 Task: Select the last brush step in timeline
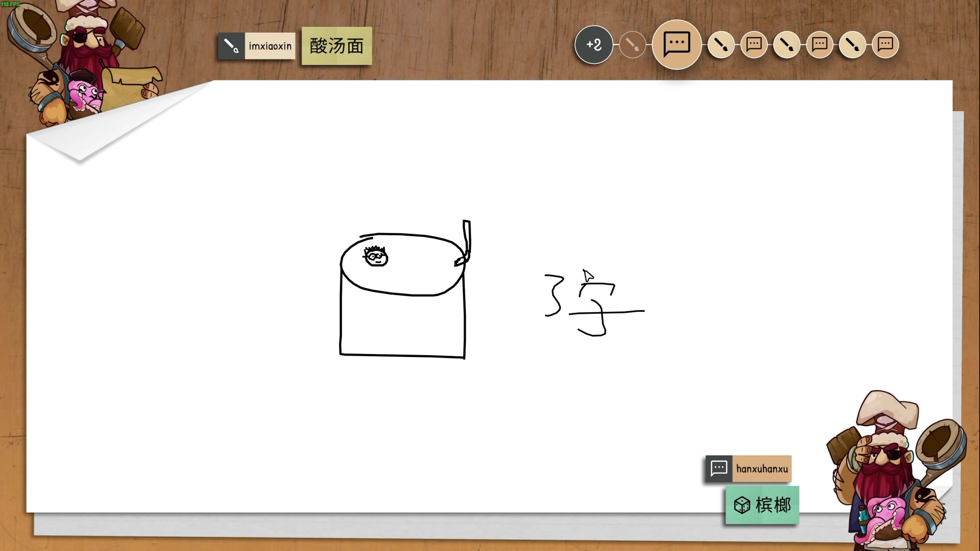(852, 45)
